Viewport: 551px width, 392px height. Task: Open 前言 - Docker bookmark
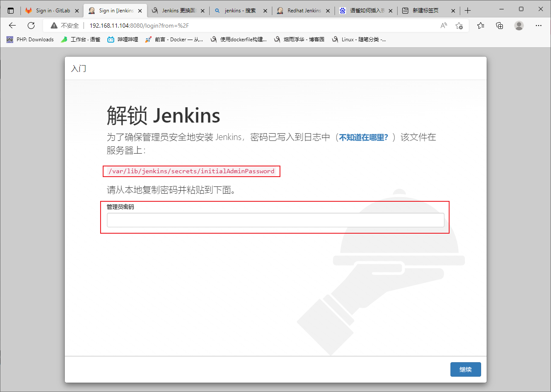coord(174,40)
